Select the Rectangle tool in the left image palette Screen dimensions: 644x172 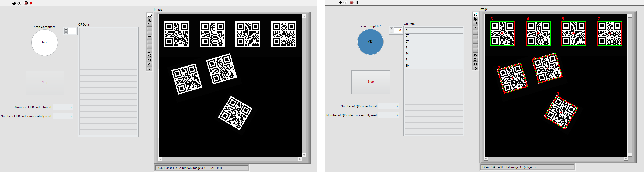(150, 38)
